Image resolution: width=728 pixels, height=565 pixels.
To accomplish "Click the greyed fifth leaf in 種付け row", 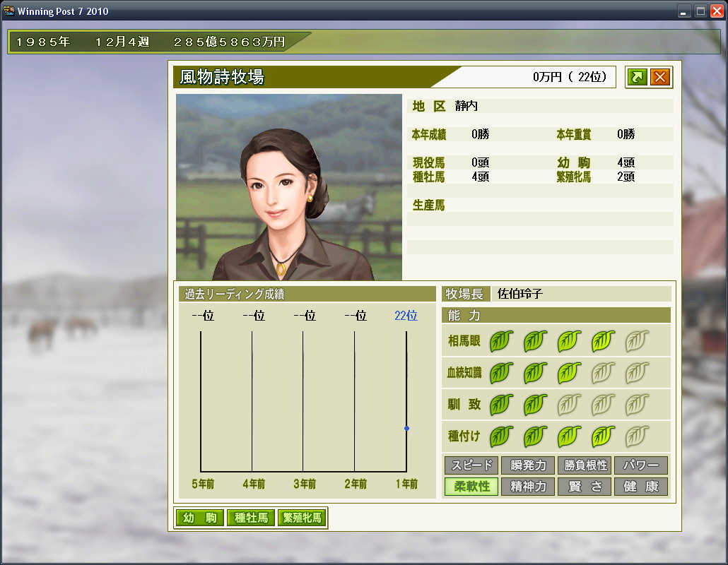I will coord(637,436).
